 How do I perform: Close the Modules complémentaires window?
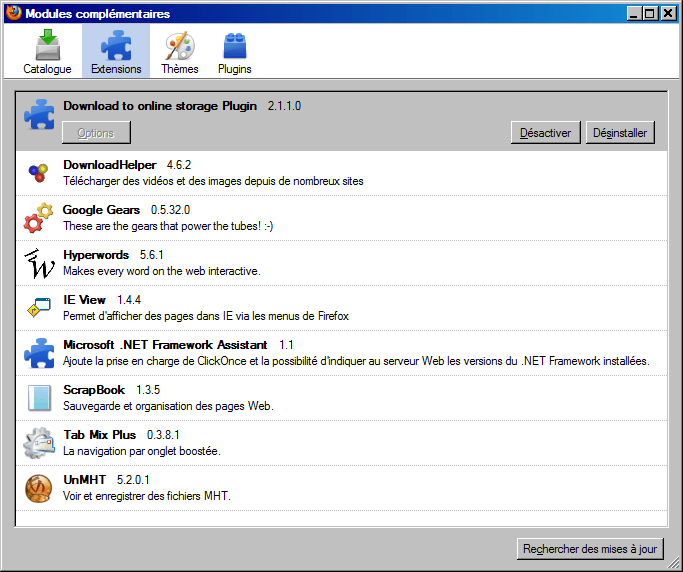[668, 14]
